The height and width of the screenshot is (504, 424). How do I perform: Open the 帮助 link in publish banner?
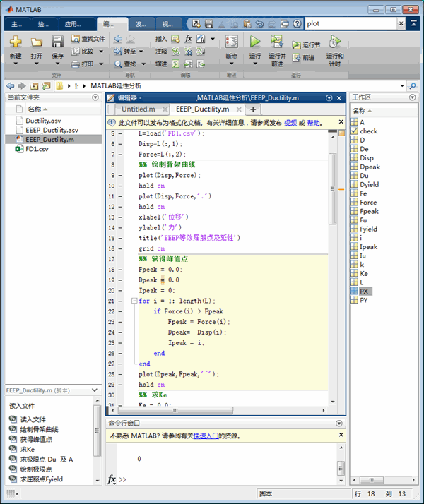(x=313, y=123)
